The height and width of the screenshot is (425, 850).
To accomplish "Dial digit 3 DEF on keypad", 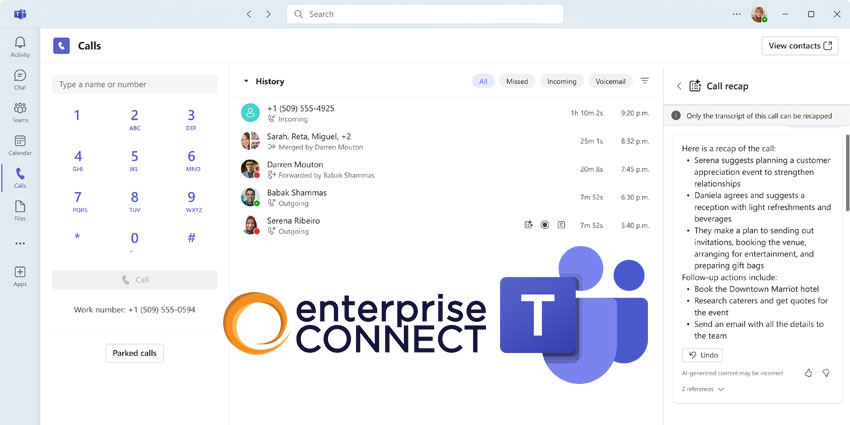I will click(x=191, y=119).
